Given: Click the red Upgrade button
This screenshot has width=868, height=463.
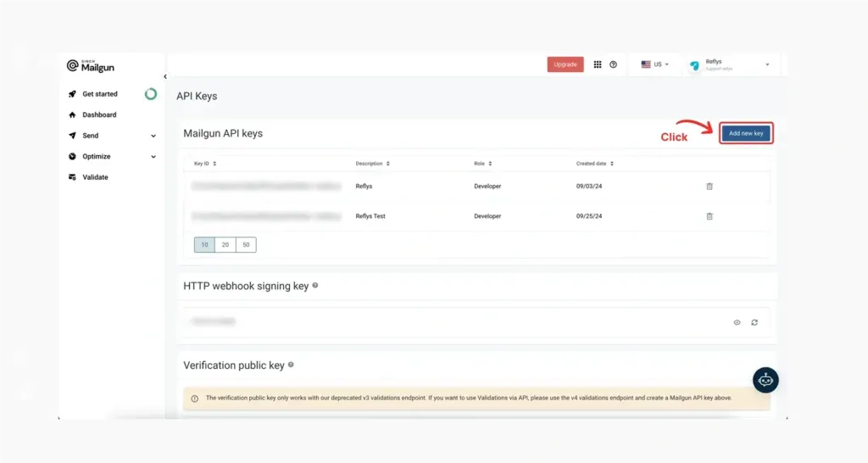Looking at the screenshot, I should click(x=565, y=64).
